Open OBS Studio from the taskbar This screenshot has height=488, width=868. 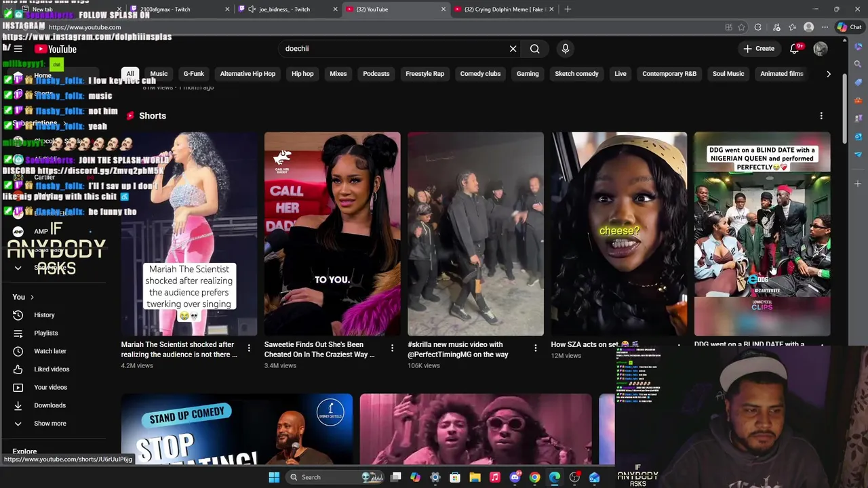click(x=574, y=477)
